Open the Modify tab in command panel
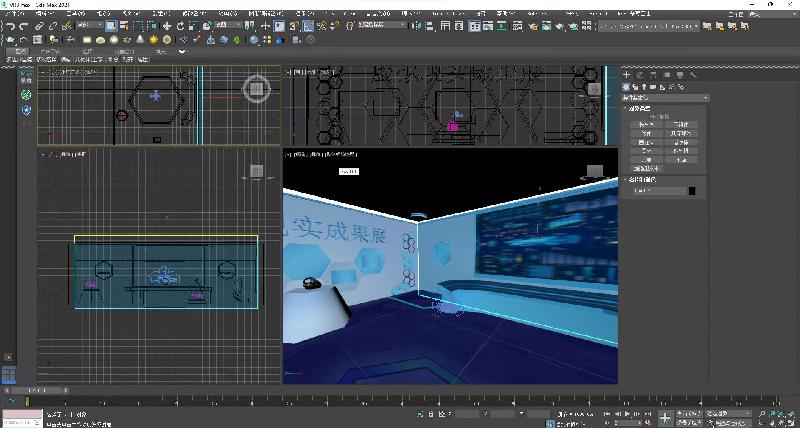800x428 pixels. click(x=640, y=75)
